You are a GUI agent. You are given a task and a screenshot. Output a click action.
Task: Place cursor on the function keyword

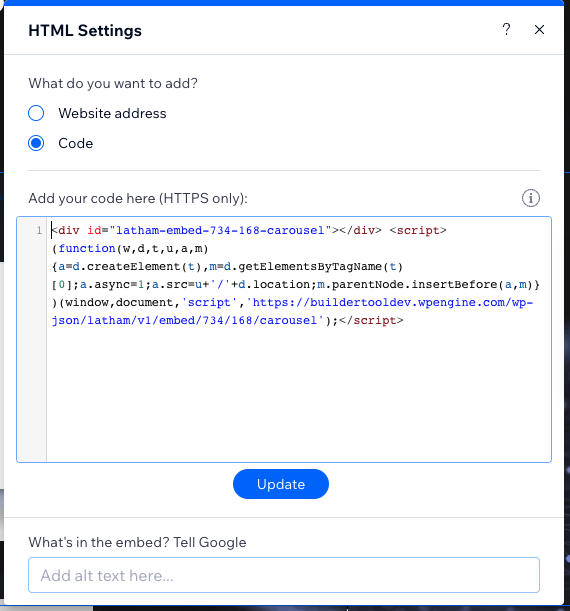pos(87,249)
